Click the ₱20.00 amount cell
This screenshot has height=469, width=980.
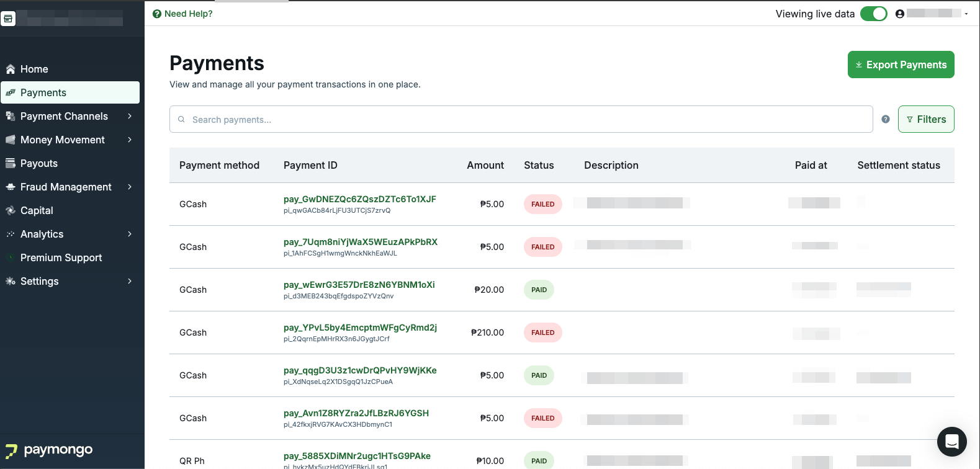click(x=489, y=290)
